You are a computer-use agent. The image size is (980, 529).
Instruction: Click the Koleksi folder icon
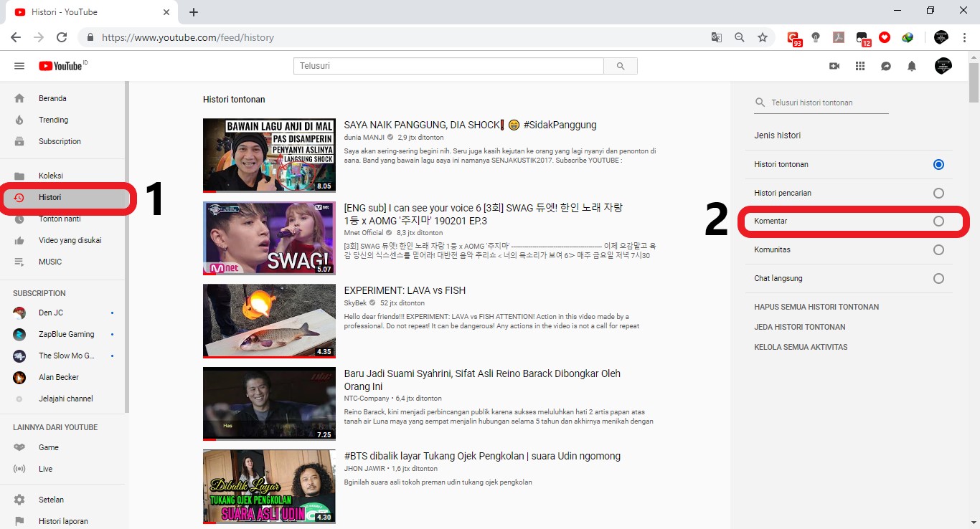pyautogui.click(x=19, y=176)
